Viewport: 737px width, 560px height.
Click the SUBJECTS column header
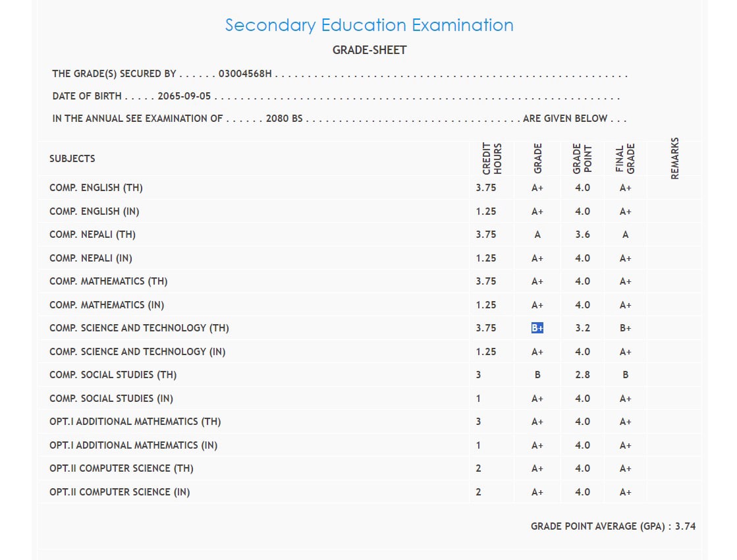[x=72, y=159]
